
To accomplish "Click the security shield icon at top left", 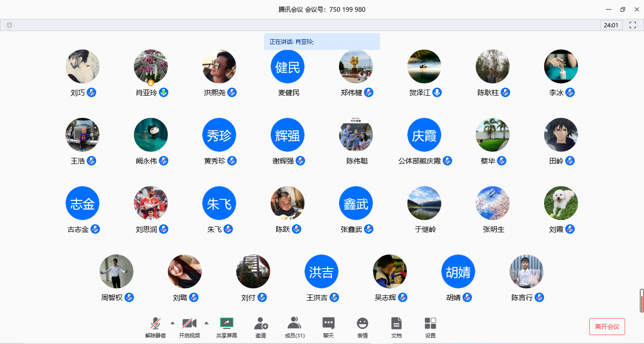I will 9,25.
